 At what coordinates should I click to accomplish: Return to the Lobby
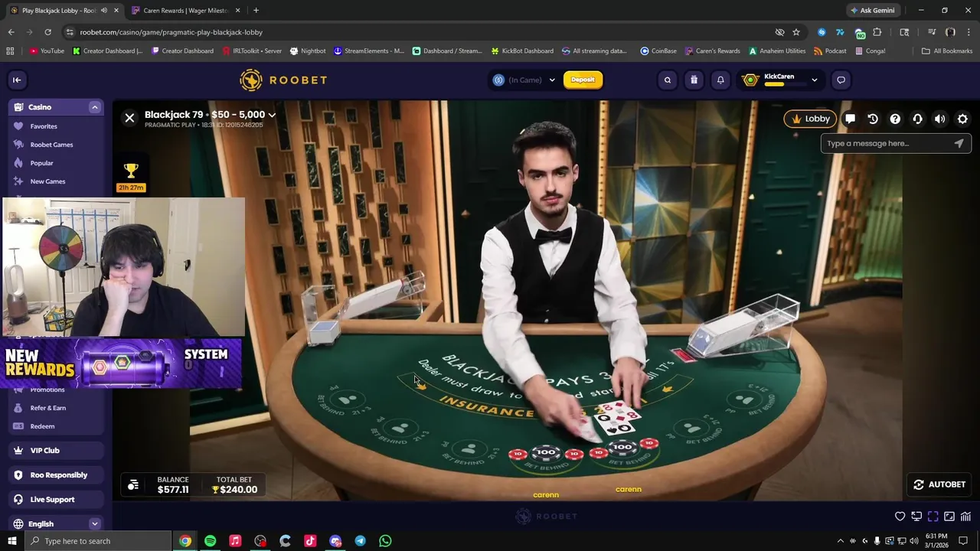810,119
